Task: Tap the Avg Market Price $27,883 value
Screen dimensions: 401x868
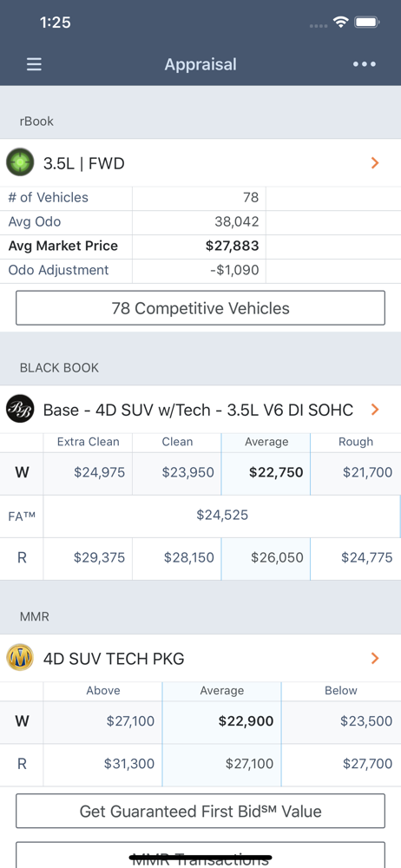Action: pos(232,246)
